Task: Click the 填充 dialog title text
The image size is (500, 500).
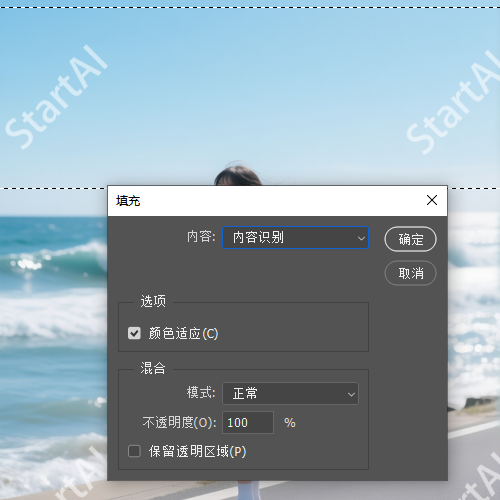Action: [x=128, y=201]
